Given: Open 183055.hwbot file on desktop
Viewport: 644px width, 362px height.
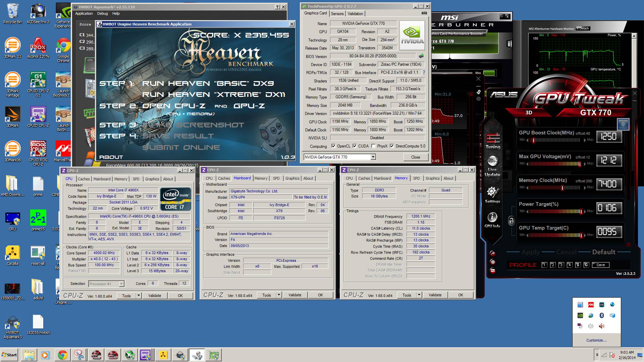Looking at the screenshot, I should pyautogui.click(x=38, y=324).
